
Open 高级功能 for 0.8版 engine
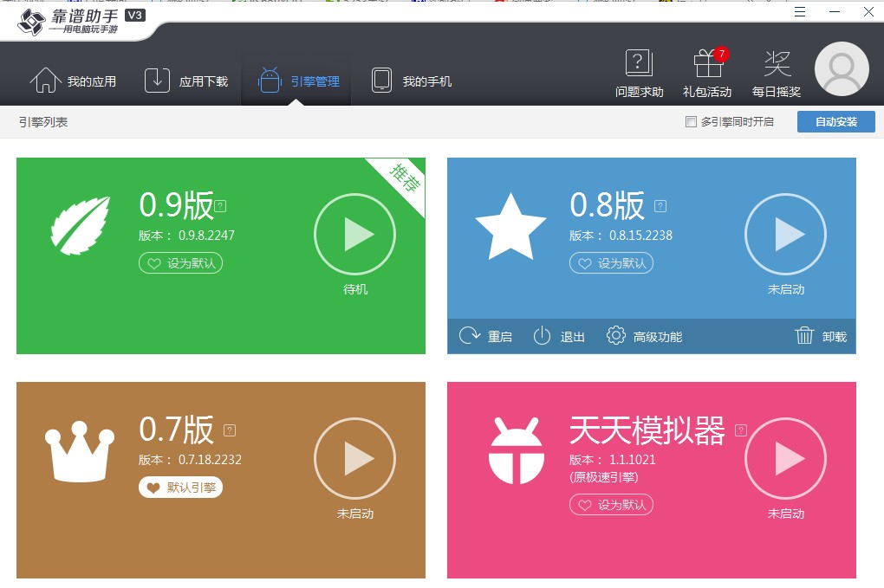point(644,336)
